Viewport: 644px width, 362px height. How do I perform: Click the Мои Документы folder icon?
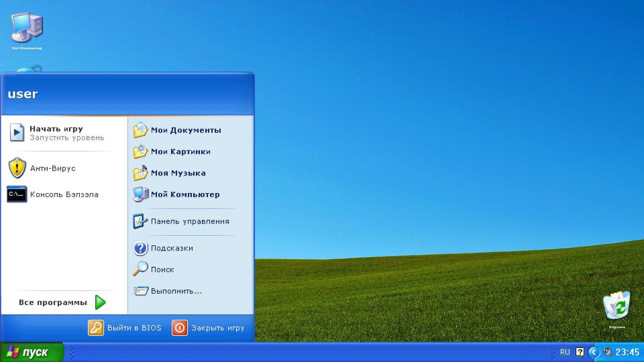(140, 130)
